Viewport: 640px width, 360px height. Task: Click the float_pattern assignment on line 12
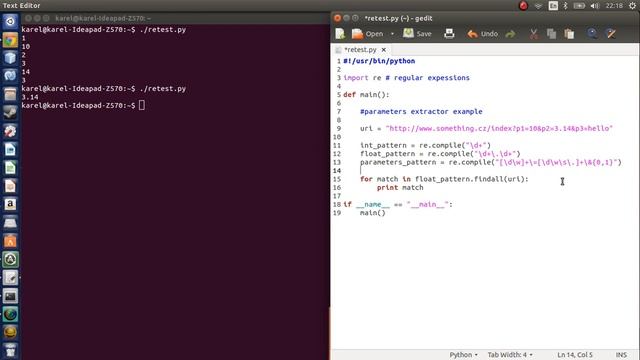tap(440, 154)
